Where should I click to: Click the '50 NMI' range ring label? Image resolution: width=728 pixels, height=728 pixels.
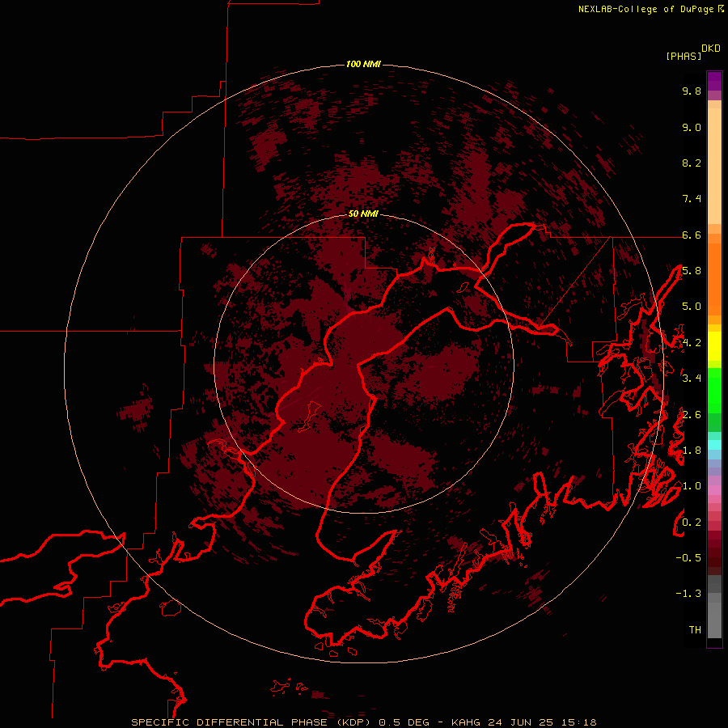(363, 214)
